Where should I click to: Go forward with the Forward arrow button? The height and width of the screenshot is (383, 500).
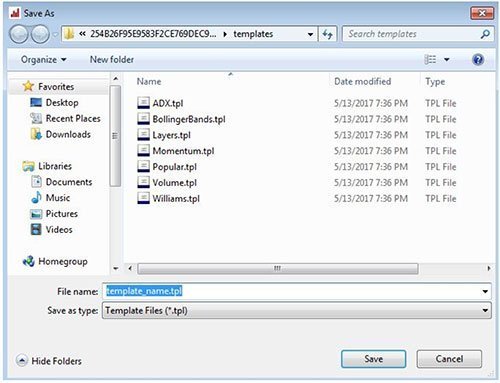[x=40, y=34]
